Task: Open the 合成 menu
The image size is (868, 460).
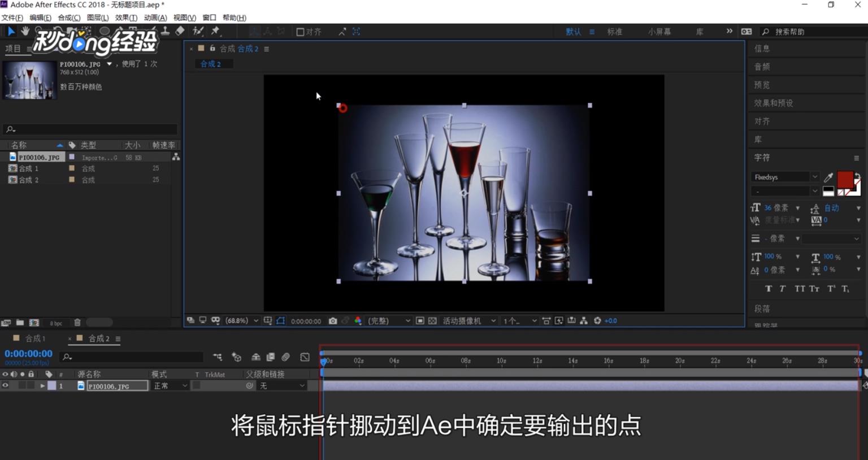Action: (69, 18)
